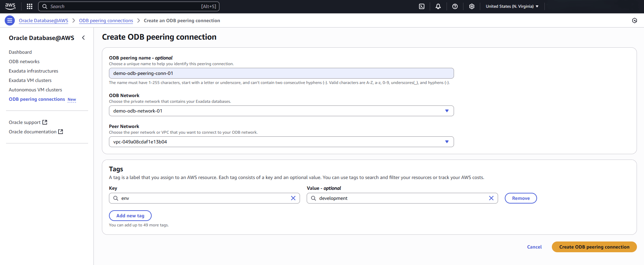Viewport: 644px width, 265px height.
Task: Clear the env tag key field
Action: point(293,198)
